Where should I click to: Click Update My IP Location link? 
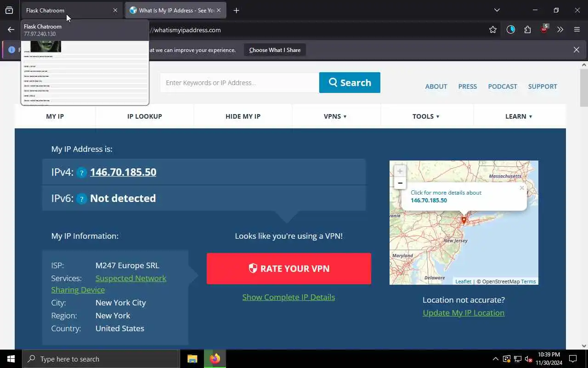pos(464,313)
